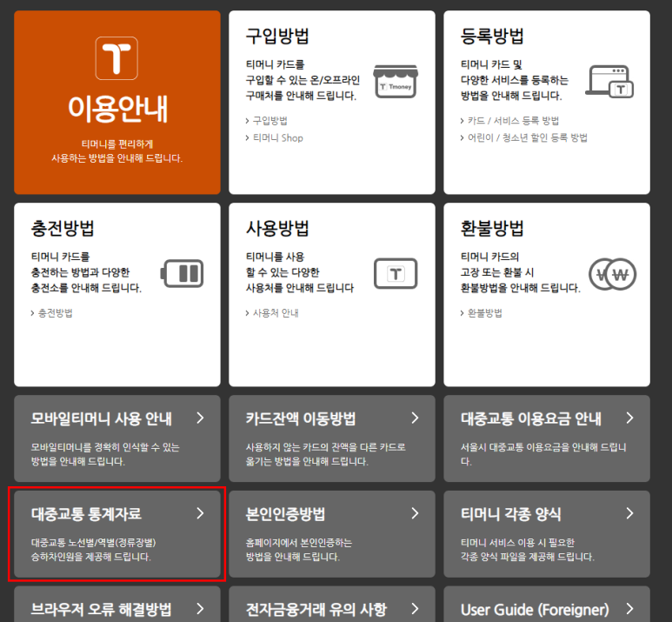Click the laptop card registration icon
This screenshot has width=672, height=622.
tap(609, 82)
